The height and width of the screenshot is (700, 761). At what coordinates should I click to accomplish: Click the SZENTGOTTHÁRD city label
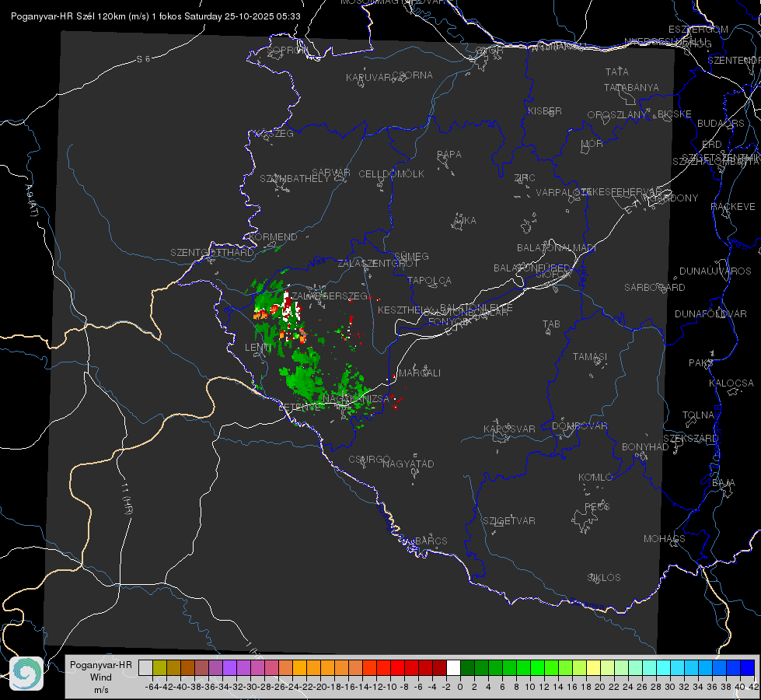212,253
